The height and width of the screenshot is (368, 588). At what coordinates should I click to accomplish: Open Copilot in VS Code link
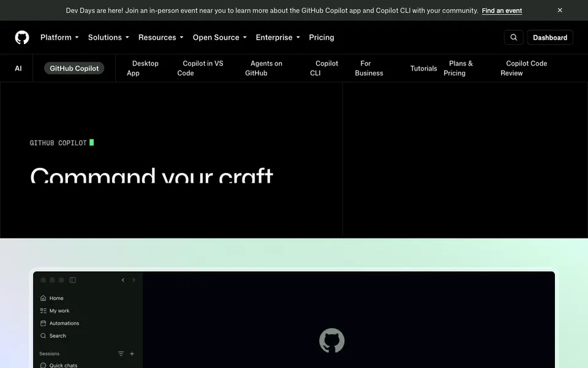click(200, 68)
